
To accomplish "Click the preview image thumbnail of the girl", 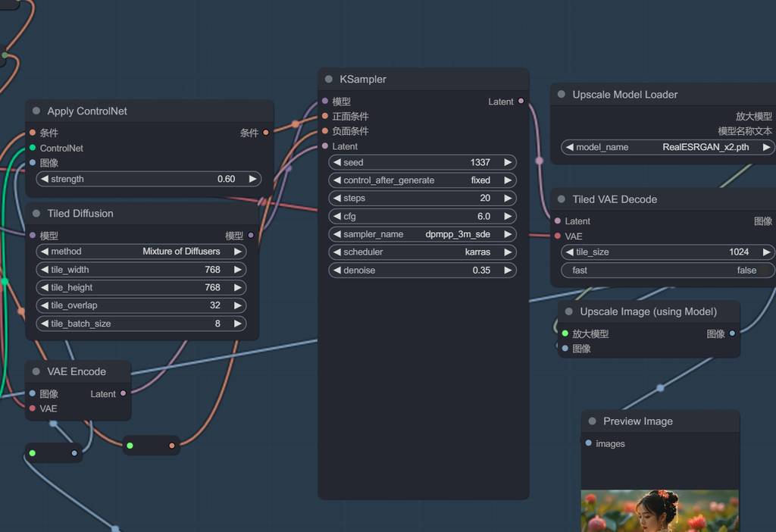I will click(x=659, y=511).
